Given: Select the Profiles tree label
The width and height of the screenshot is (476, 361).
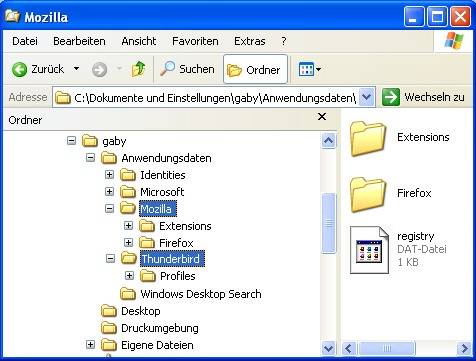Looking at the screenshot, I should click(178, 276).
